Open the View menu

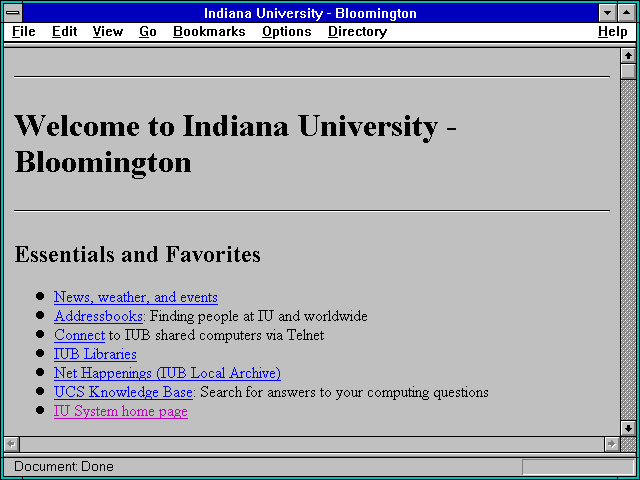click(x=108, y=32)
